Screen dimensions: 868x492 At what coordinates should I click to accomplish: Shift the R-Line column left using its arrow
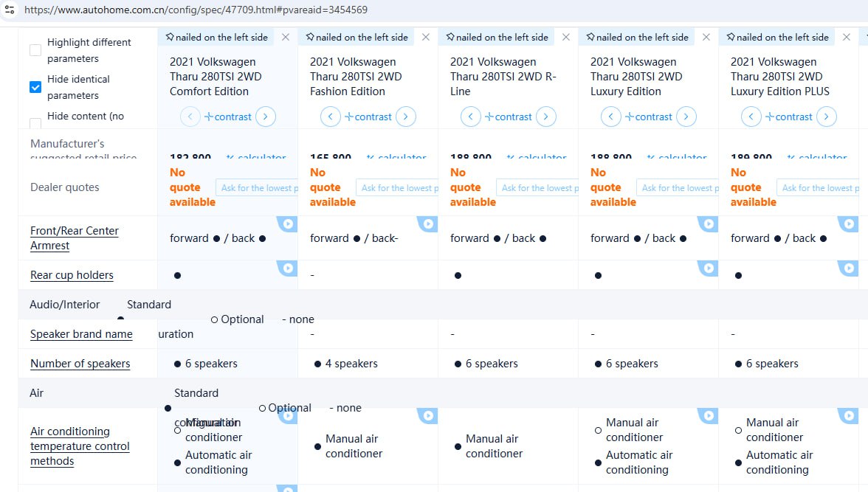click(x=471, y=117)
